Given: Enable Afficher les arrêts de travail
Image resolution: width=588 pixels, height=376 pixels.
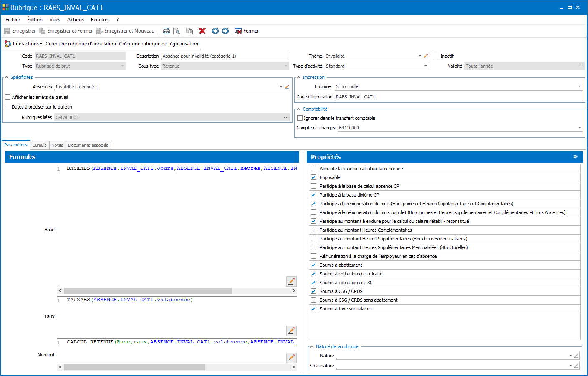Looking at the screenshot, I should 8,97.
